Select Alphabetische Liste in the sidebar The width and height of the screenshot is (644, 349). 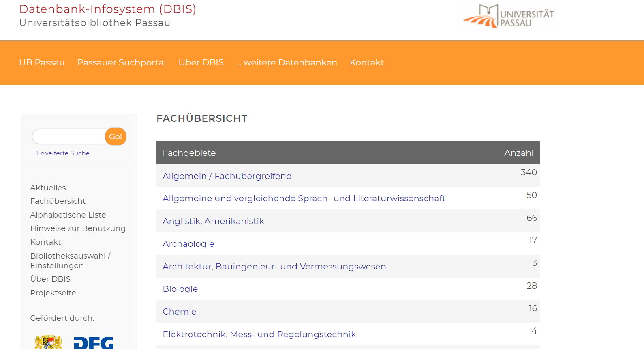(68, 215)
